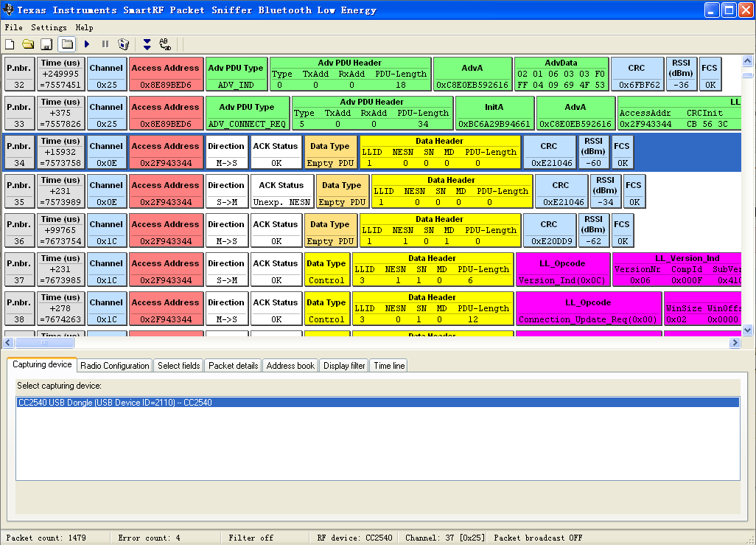Click the horizontal scrollbar right arrow
The image size is (756, 545).
point(735,342)
